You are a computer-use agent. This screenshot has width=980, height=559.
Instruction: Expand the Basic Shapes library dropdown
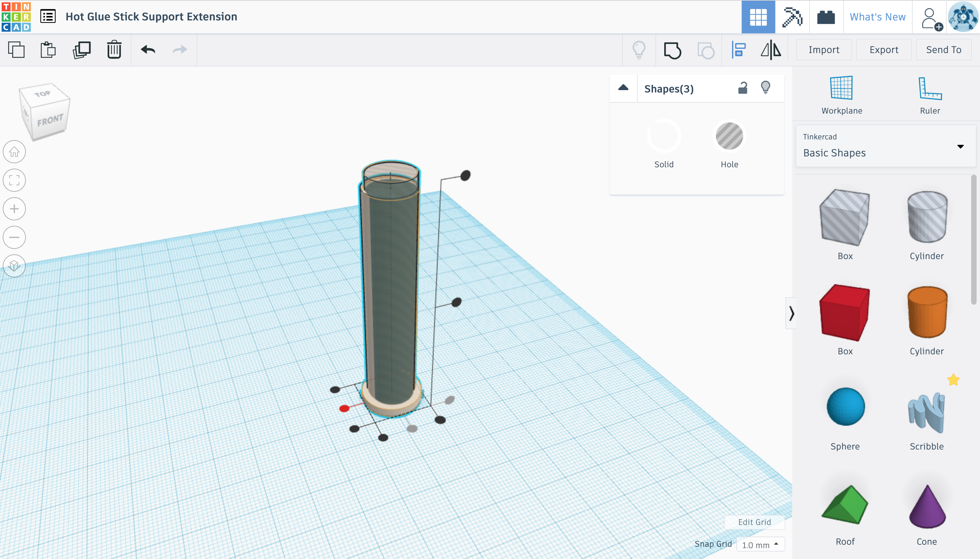[960, 146]
